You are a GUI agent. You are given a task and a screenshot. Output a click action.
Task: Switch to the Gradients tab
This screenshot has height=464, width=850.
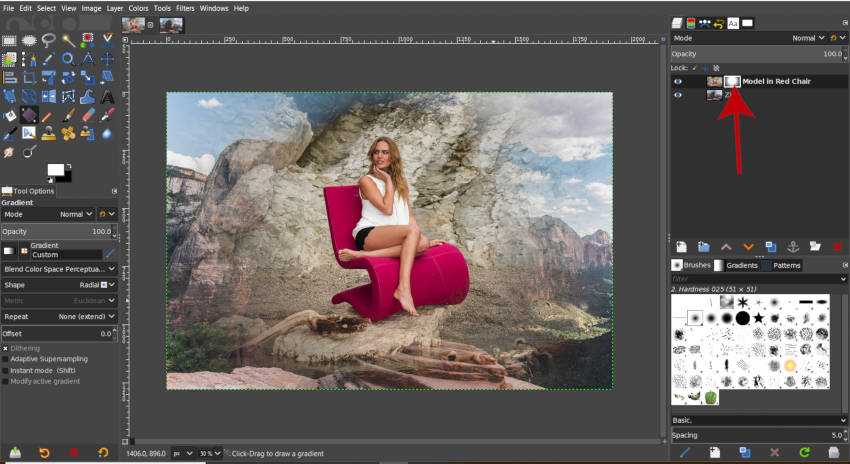pyautogui.click(x=741, y=265)
